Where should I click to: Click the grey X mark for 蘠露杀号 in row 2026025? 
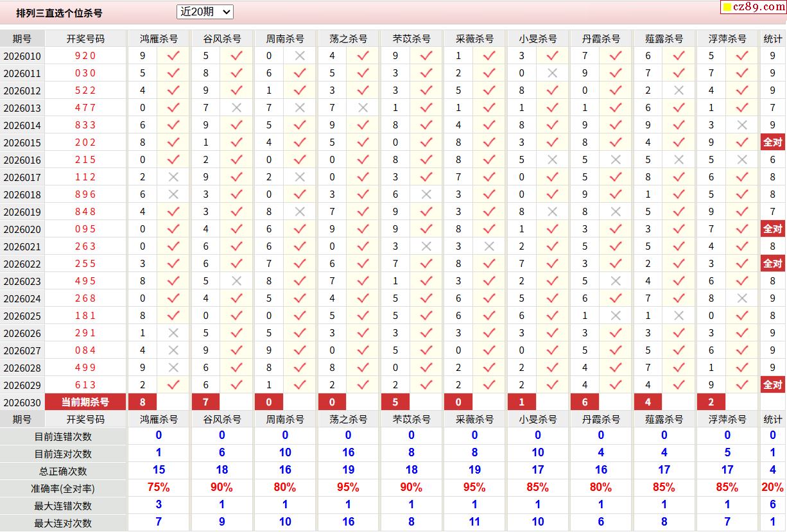(679, 316)
